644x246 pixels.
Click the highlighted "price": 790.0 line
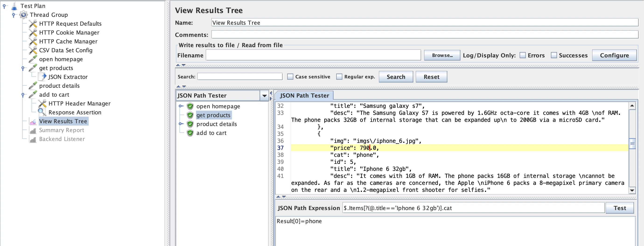(459, 148)
